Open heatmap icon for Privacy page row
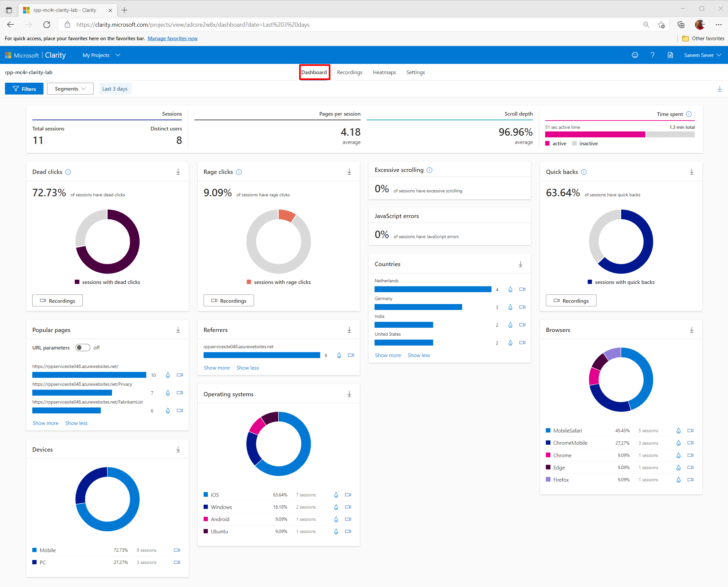 (x=168, y=393)
